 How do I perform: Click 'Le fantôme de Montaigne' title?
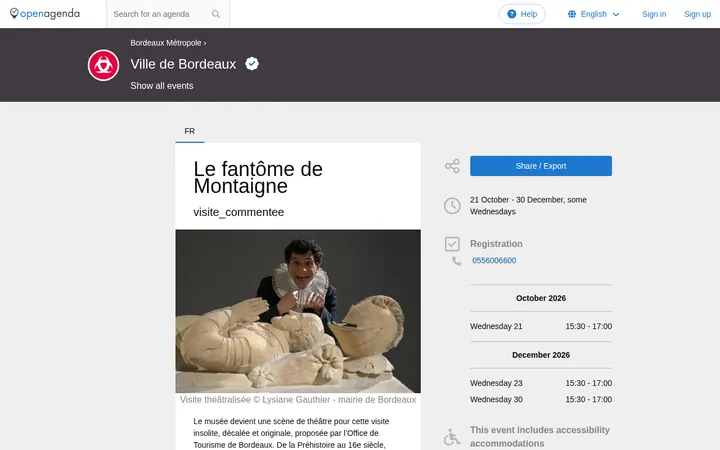258,177
